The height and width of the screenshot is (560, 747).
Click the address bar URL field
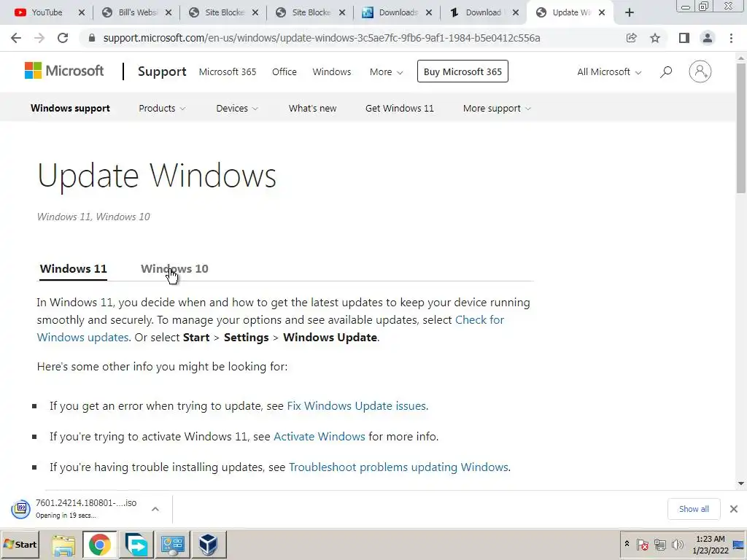pyautogui.click(x=322, y=38)
